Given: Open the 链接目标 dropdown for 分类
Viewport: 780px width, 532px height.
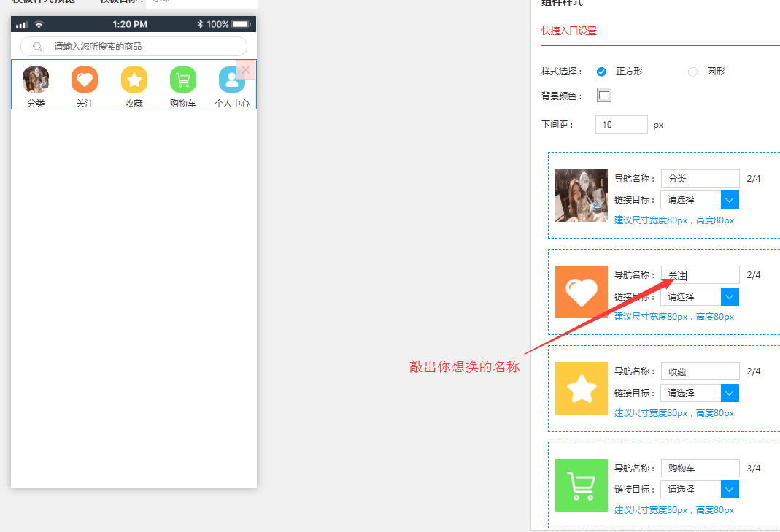Looking at the screenshot, I should 730,200.
